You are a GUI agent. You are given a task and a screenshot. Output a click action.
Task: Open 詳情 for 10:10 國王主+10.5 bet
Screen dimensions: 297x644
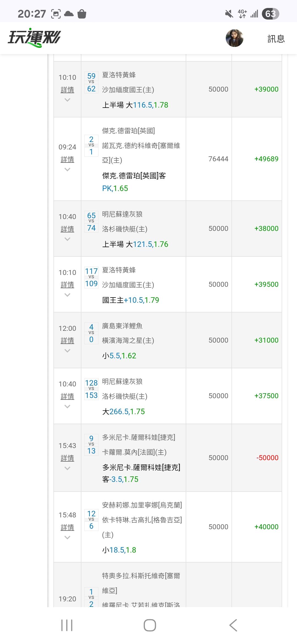(67, 285)
